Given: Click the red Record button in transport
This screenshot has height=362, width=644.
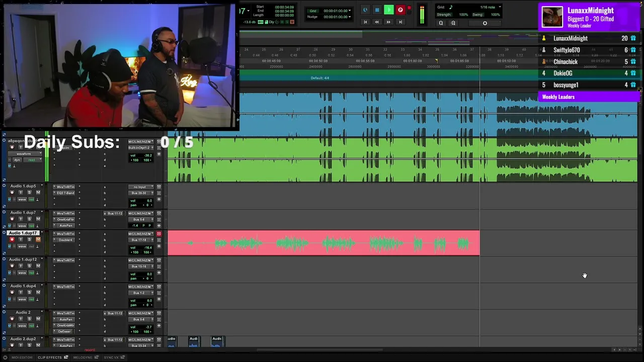Looking at the screenshot, I should (400, 10).
